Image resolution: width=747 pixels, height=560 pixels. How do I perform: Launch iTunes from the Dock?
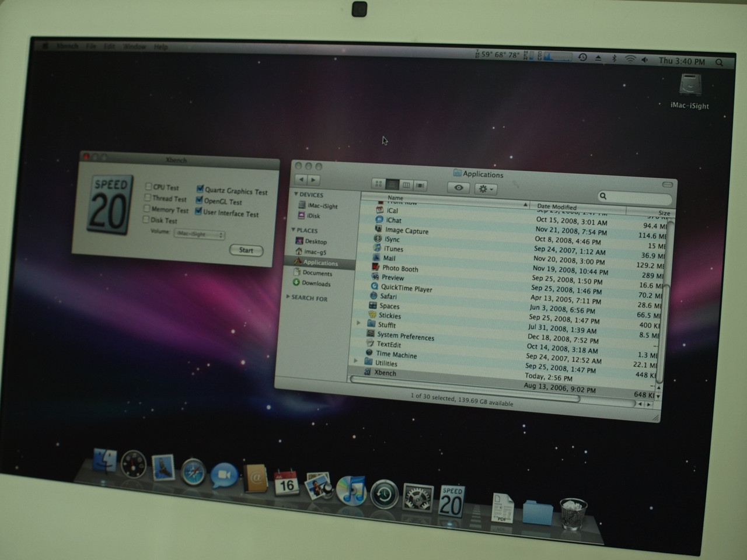[x=351, y=489]
